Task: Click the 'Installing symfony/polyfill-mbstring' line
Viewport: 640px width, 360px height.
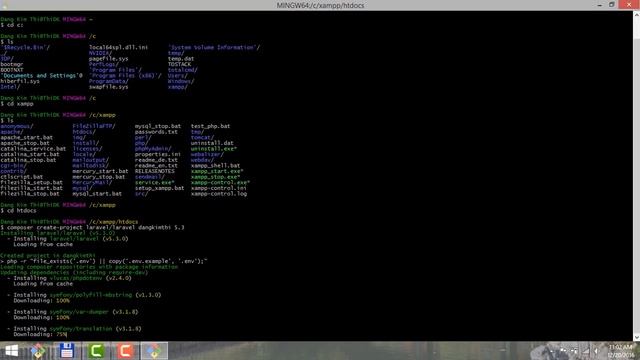Action: click(x=84, y=295)
